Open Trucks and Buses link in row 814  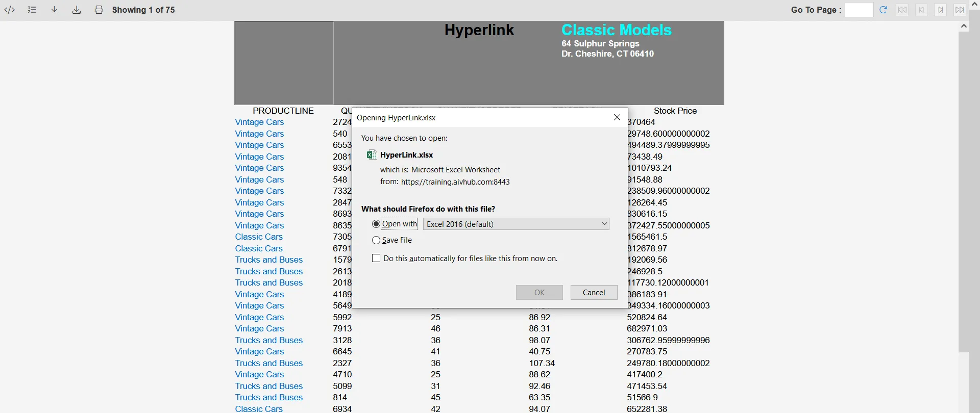coord(269,398)
